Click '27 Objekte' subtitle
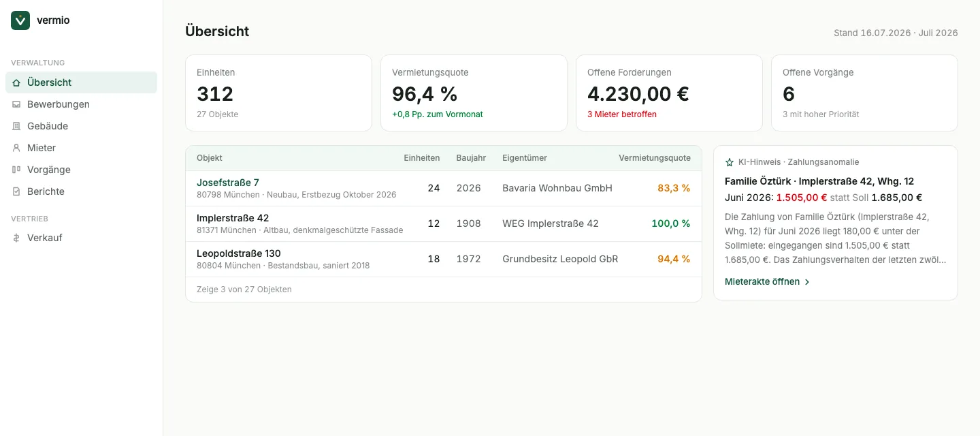Viewport: 980px width, 436px height. (218, 114)
